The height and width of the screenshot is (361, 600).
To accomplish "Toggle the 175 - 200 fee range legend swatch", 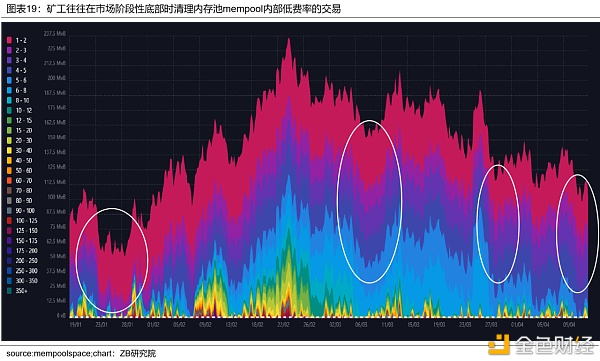I will pos(10,251).
